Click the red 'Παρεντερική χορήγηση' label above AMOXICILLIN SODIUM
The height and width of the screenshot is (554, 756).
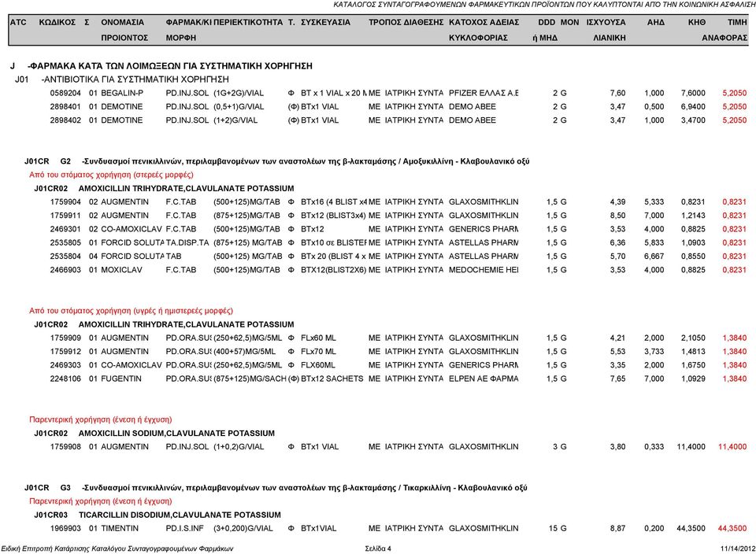(x=101, y=419)
